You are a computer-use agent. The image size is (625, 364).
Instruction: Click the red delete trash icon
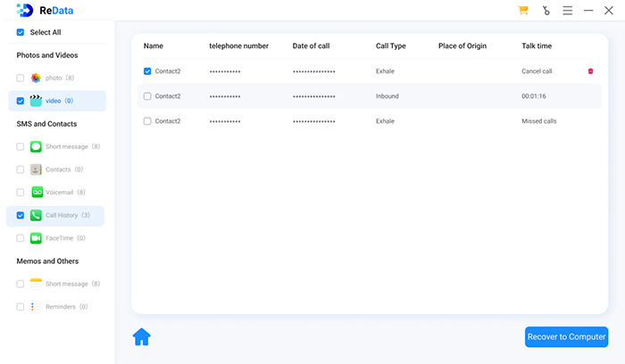pyautogui.click(x=590, y=71)
